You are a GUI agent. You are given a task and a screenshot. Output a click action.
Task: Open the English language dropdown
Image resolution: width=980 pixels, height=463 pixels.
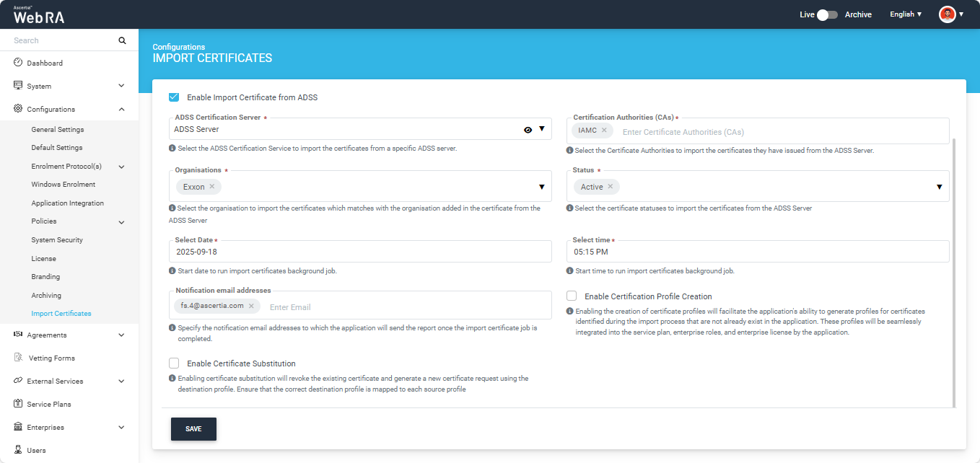(906, 14)
